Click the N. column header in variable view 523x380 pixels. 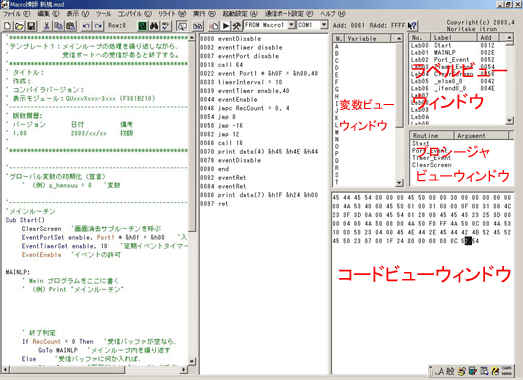pos(339,39)
